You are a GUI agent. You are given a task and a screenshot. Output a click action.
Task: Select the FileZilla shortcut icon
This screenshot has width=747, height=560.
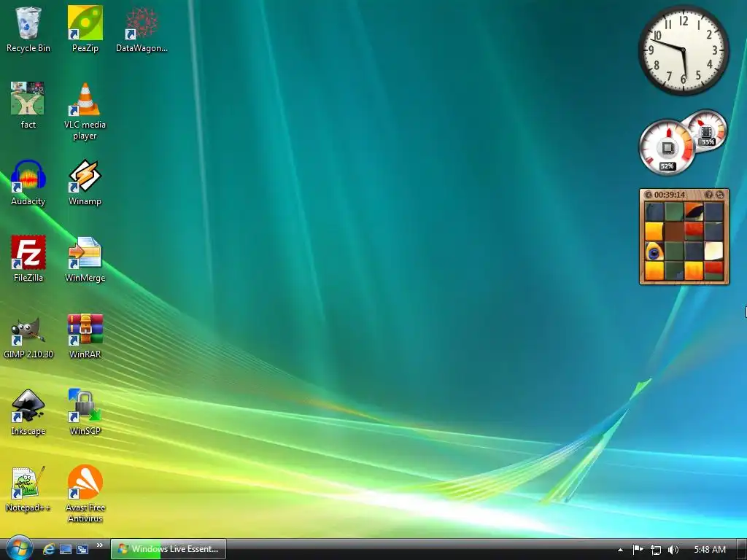pyautogui.click(x=28, y=259)
